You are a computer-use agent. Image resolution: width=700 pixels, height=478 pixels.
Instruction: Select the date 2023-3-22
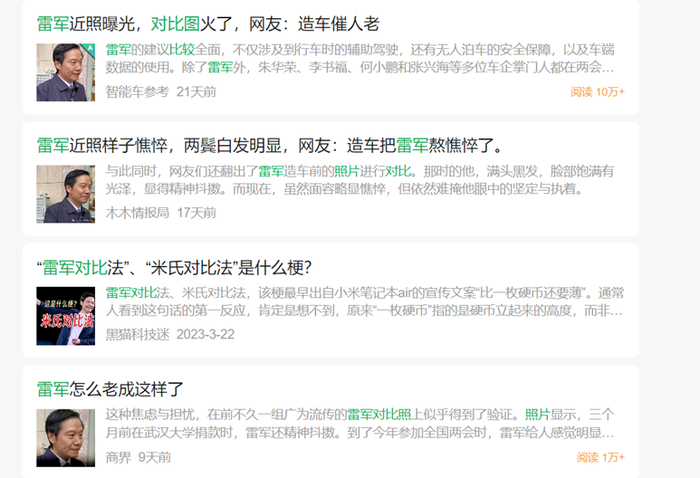point(205,334)
